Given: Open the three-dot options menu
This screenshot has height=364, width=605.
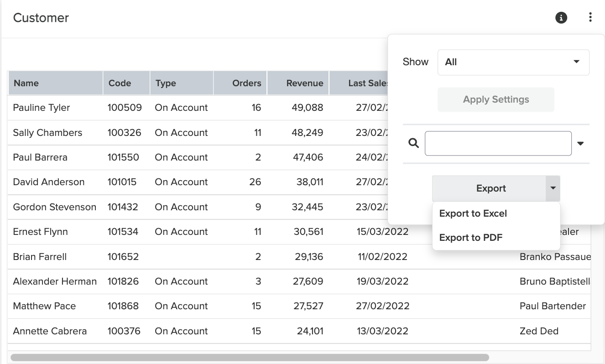Looking at the screenshot, I should click(x=590, y=17).
